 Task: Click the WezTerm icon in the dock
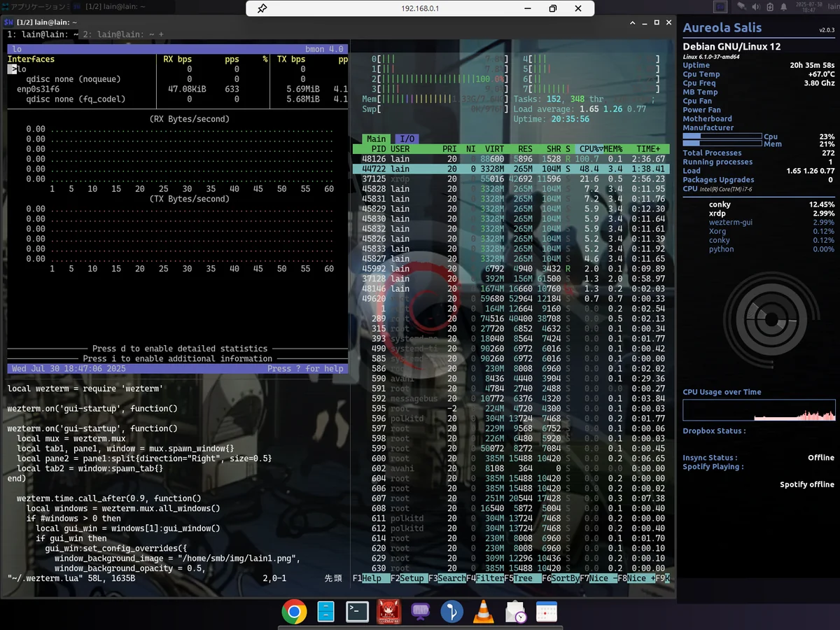(x=389, y=612)
